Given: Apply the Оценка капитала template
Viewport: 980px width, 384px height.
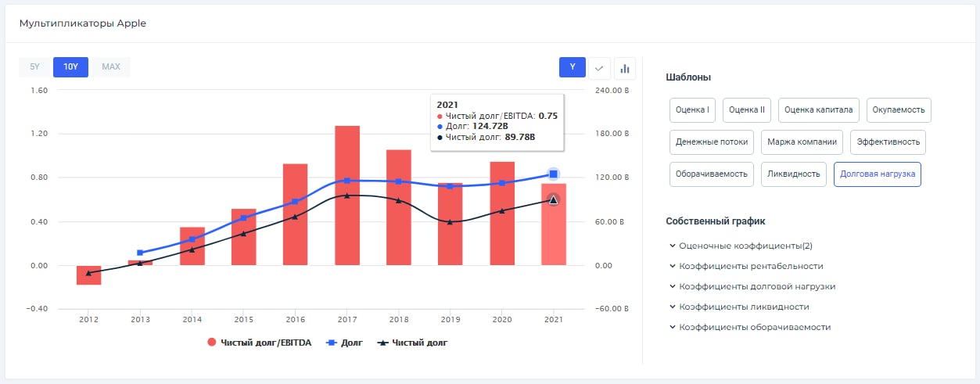Looking at the screenshot, I should click(819, 109).
